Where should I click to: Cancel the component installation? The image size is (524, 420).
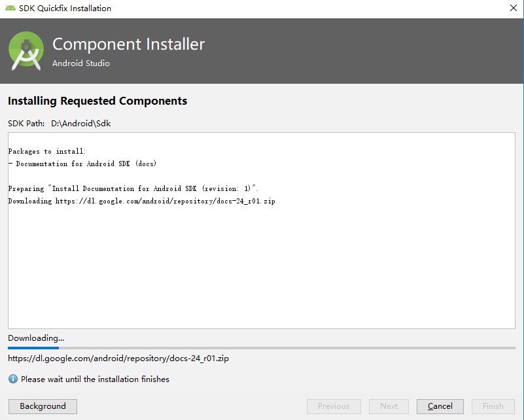tap(440, 406)
